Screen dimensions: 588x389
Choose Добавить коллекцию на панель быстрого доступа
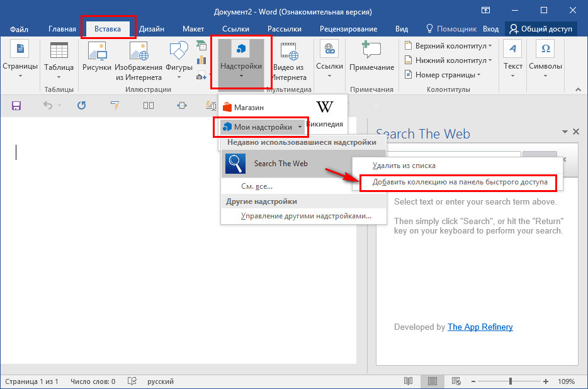pos(458,183)
